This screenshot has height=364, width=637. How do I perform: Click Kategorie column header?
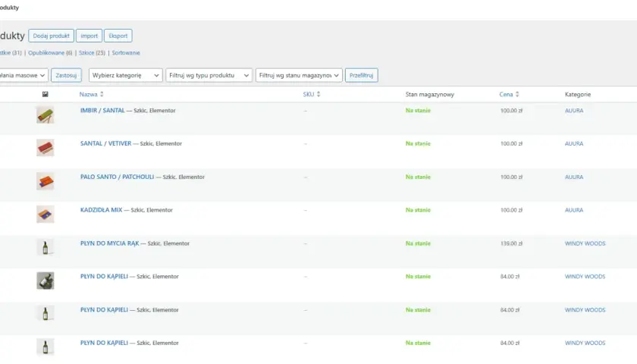coord(577,94)
